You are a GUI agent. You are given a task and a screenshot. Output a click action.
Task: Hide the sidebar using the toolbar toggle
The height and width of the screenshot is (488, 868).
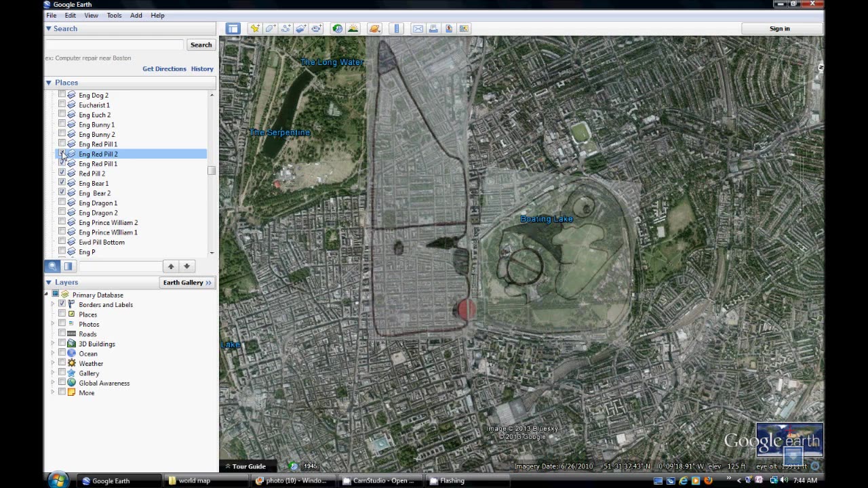click(x=233, y=28)
